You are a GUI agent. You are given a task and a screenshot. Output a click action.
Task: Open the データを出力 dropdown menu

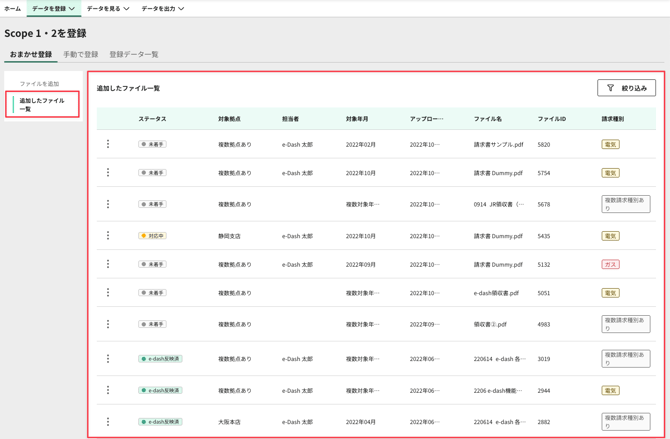click(162, 9)
